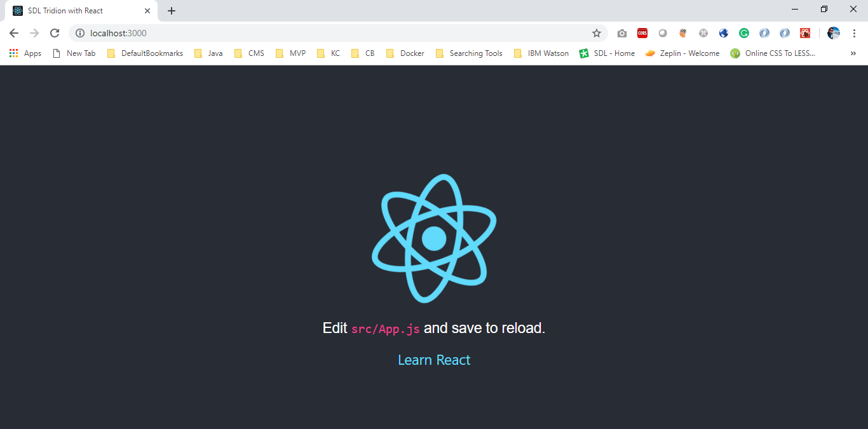Image resolution: width=868 pixels, height=429 pixels.
Task: Open the camera screenshot extension
Action: pos(622,33)
